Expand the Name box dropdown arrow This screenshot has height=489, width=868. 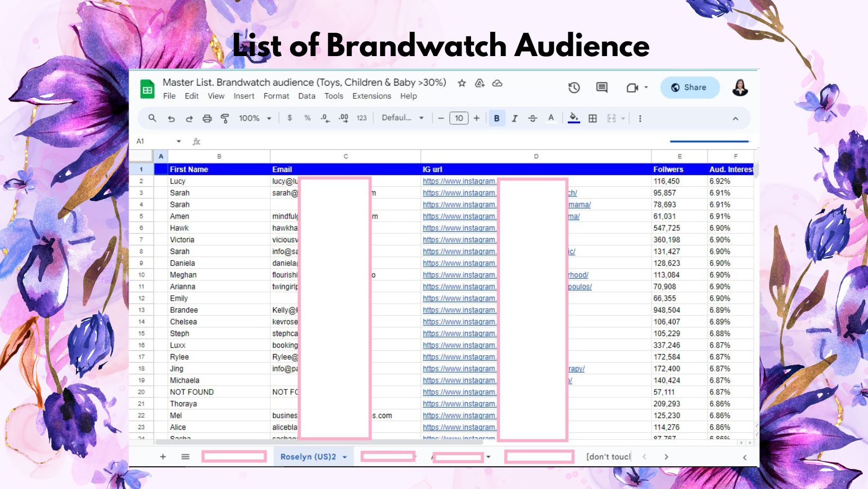[x=179, y=141]
